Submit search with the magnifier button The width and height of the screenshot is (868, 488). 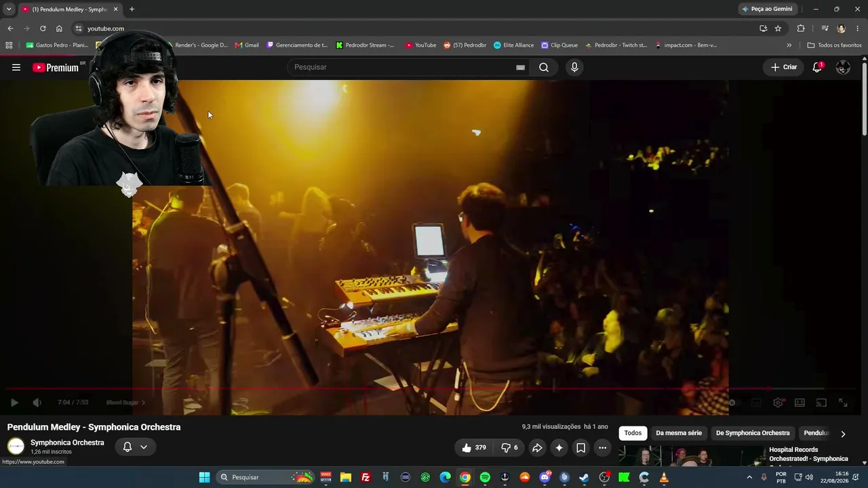(544, 67)
